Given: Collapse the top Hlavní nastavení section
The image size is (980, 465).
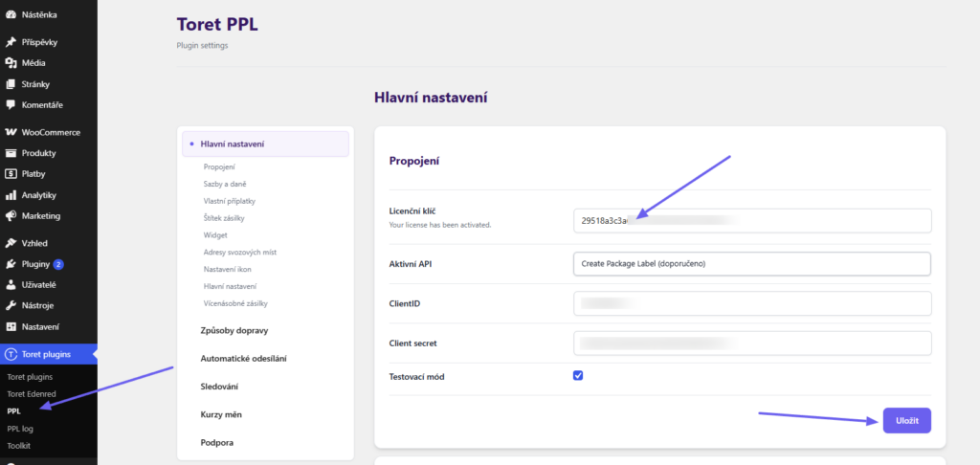Looking at the screenshot, I should click(x=266, y=144).
